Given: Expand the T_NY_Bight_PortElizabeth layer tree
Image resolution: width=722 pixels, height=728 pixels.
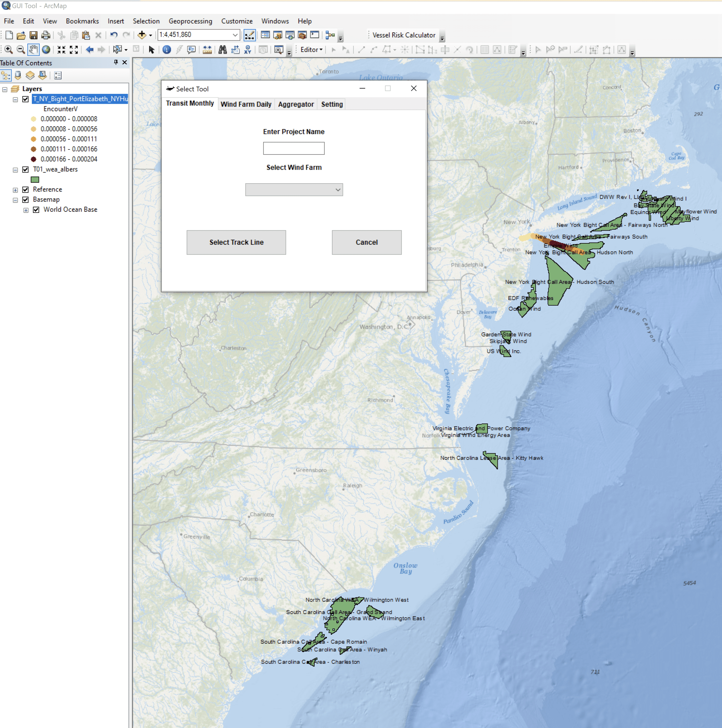Looking at the screenshot, I should coord(15,98).
